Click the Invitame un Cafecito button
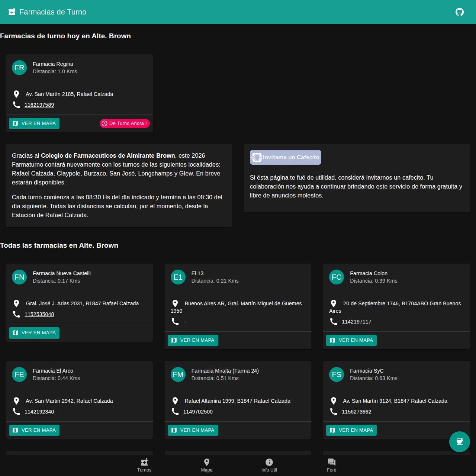This screenshot has width=476, height=476. (286, 157)
